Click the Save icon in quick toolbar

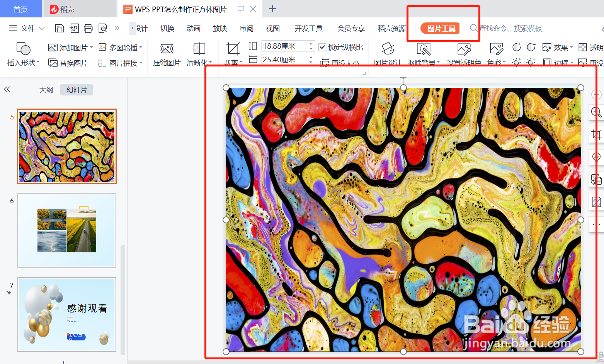pyautogui.click(x=60, y=28)
